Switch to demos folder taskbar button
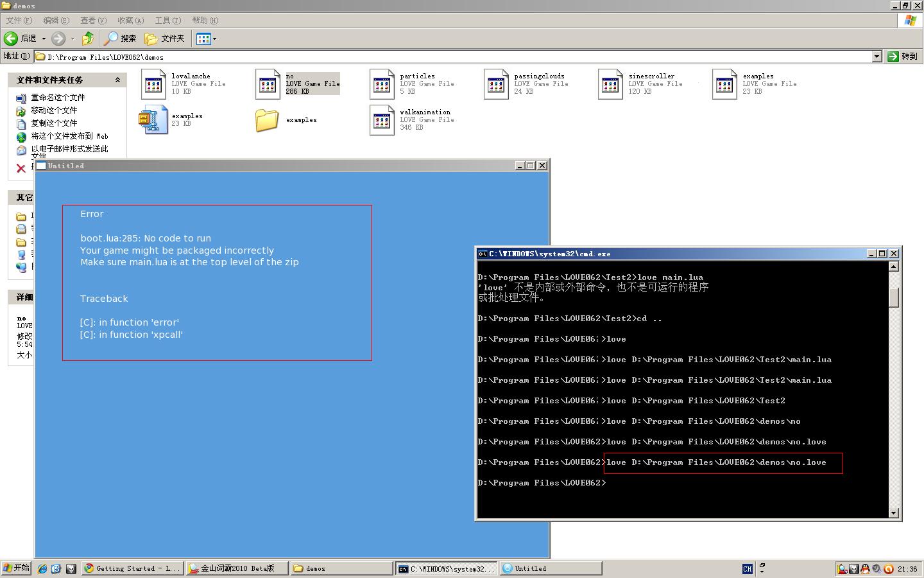This screenshot has width=924, height=578. 341,568
